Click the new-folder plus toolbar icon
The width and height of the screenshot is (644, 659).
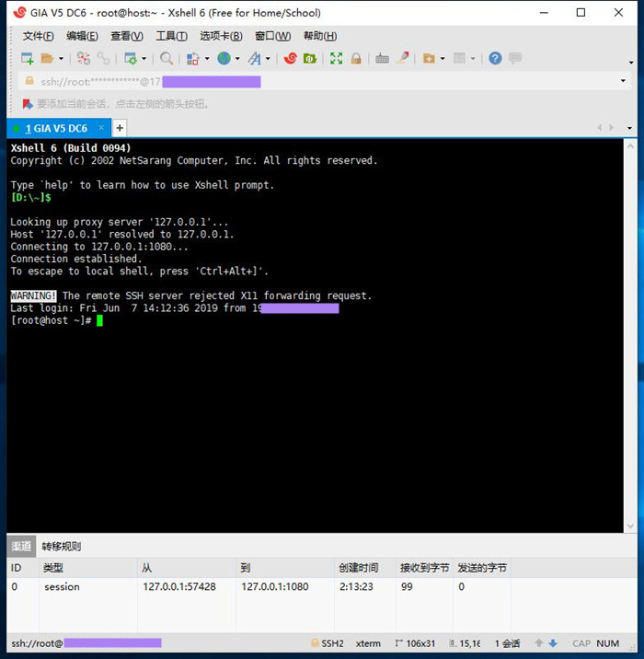pos(429,58)
